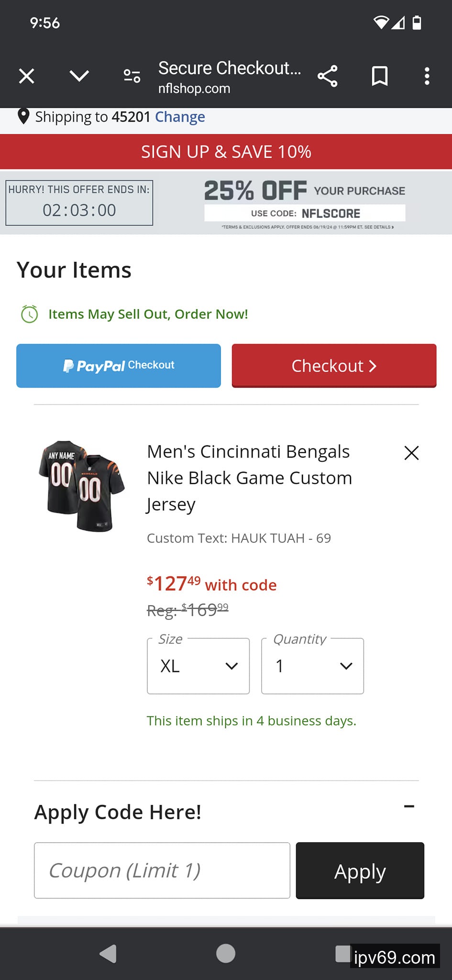Viewport: 452px width, 980px height.
Task: Apply the coupon code
Action: pos(360,870)
